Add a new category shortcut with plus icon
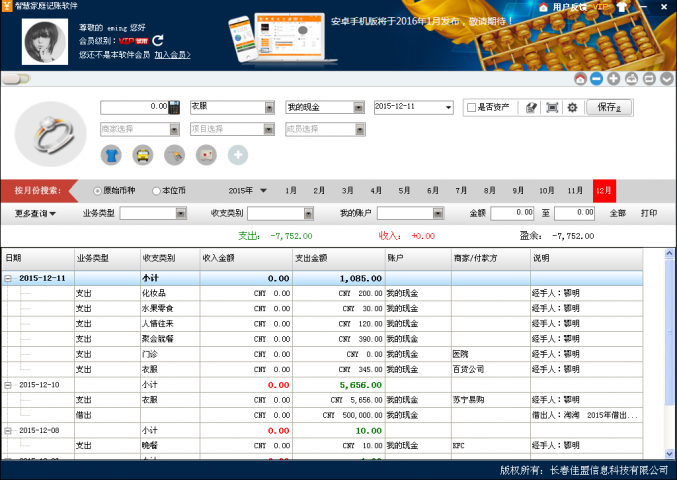Viewport: 677px width, 480px height. point(237,154)
